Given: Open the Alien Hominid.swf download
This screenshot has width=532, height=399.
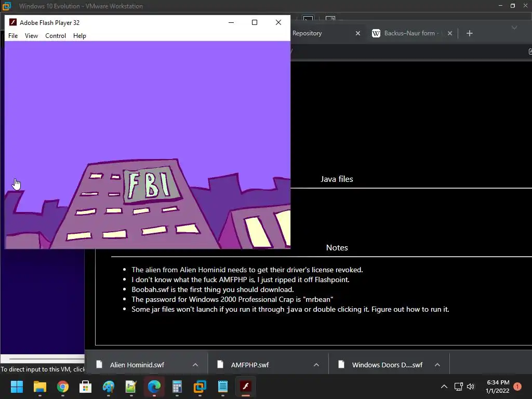Looking at the screenshot, I should pyautogui.click(x=137, y=365).
